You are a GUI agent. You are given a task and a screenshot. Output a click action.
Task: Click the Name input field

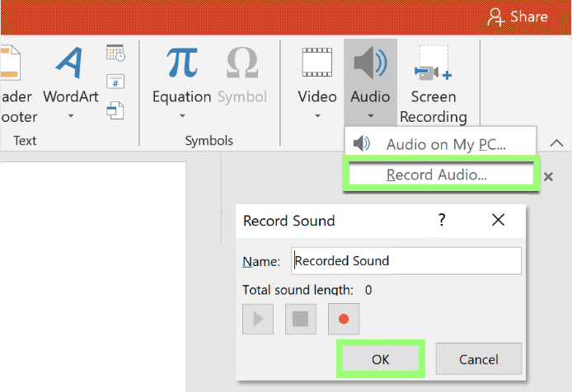(x=406, y=261)
